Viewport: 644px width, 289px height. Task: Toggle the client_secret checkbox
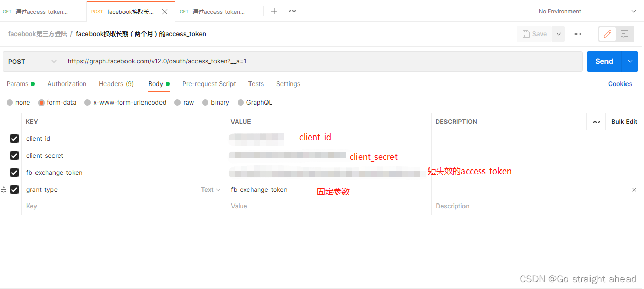click(14, 156)
